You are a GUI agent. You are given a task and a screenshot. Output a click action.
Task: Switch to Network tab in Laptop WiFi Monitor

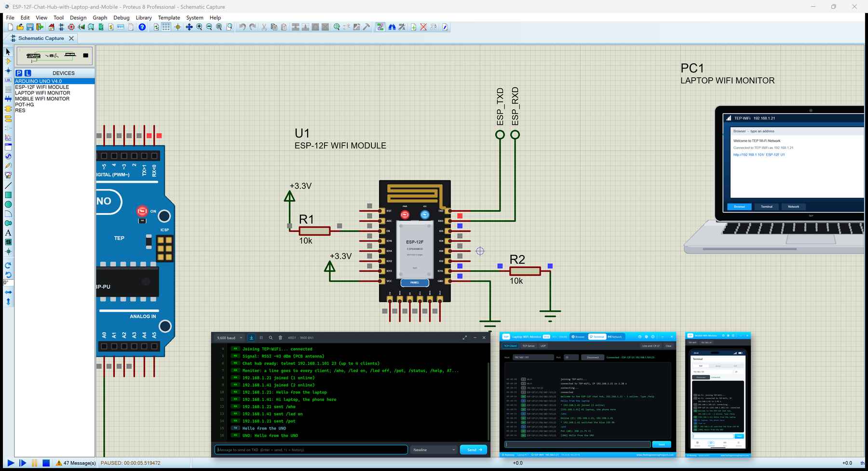(x=615, y=336)
